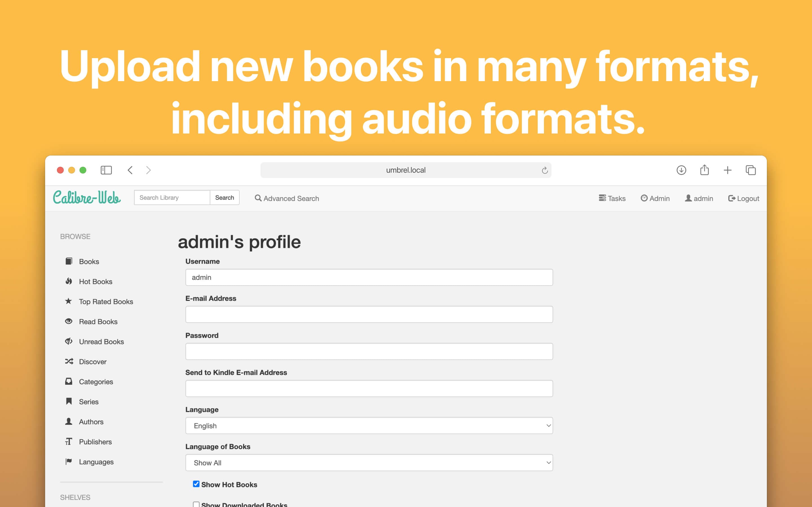
Task: Open the Tasks menu item
Action: (x=612, y=199)
